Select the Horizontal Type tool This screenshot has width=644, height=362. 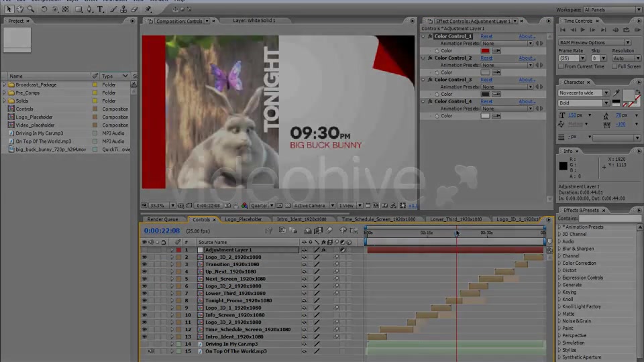point(100,9)
